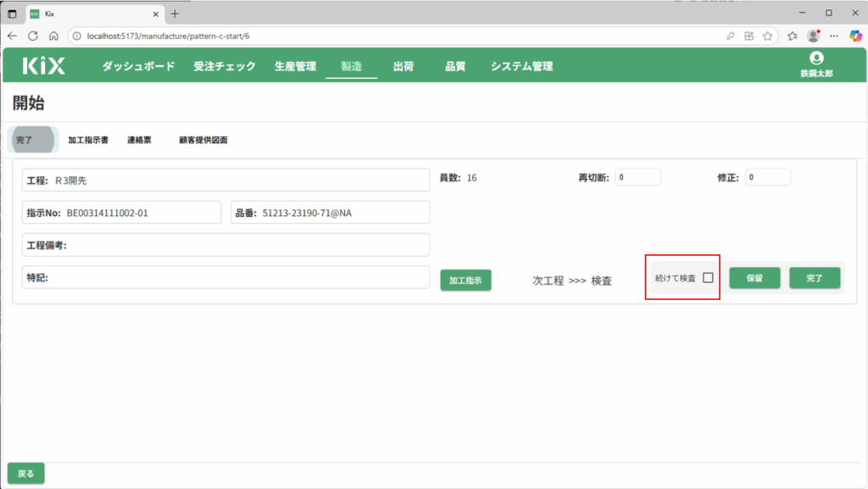
Task: Click the Kix logo in header
Action: (44, 66)
